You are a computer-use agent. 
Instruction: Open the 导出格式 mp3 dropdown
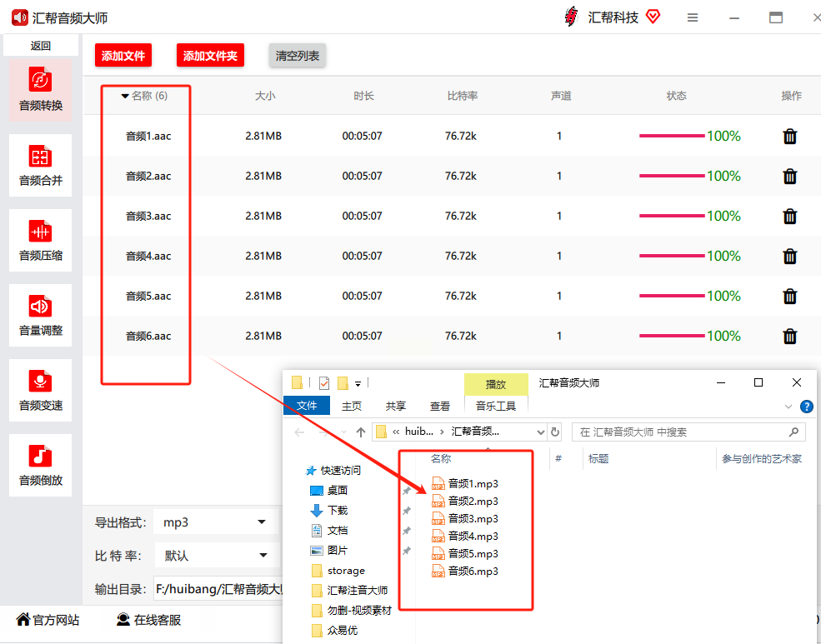coord(217,522)
